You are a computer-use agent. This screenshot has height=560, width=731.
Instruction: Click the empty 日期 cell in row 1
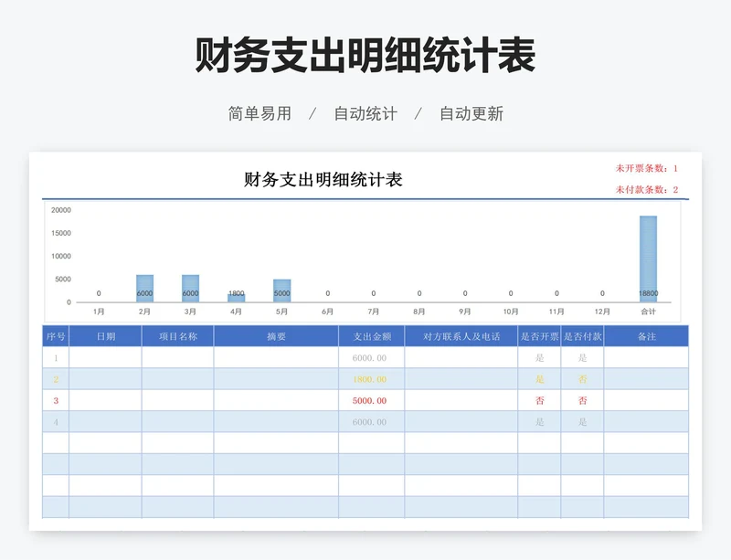[106, 357]
